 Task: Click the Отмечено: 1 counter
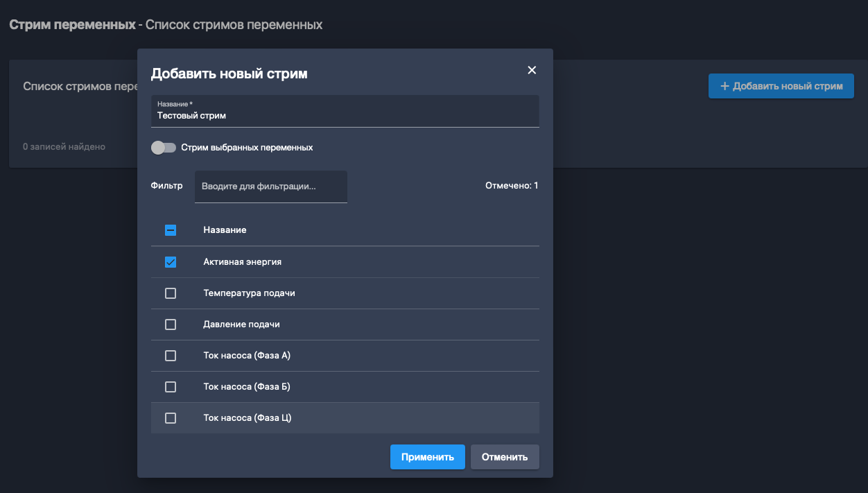(512, 186)
